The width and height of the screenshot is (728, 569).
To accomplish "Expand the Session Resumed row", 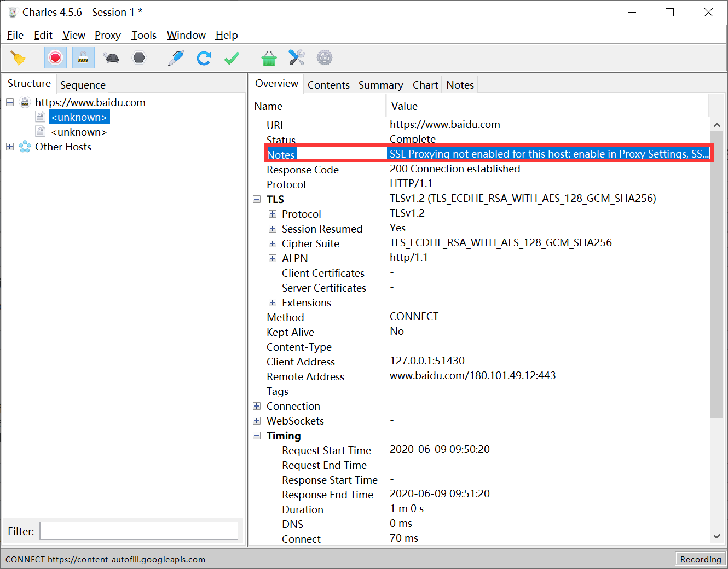I will pos(273,229).
